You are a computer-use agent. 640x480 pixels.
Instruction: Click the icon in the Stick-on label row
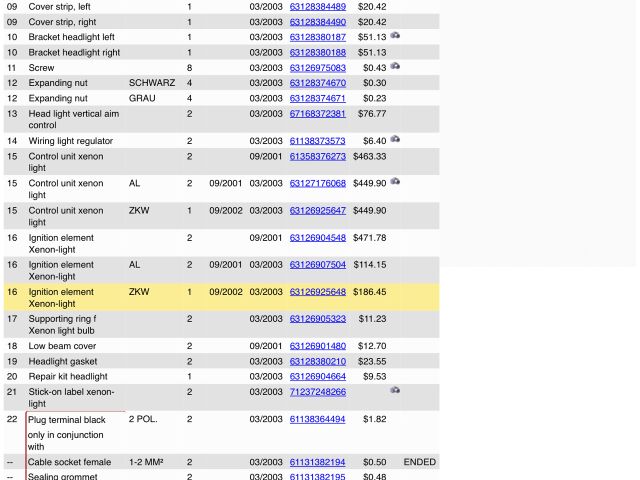pos(396,390)
